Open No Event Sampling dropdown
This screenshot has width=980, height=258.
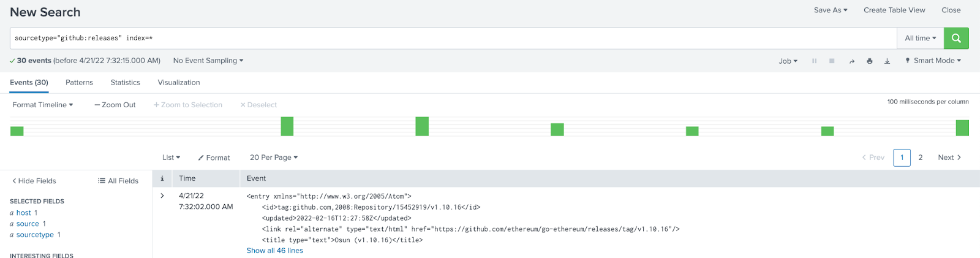208,61
